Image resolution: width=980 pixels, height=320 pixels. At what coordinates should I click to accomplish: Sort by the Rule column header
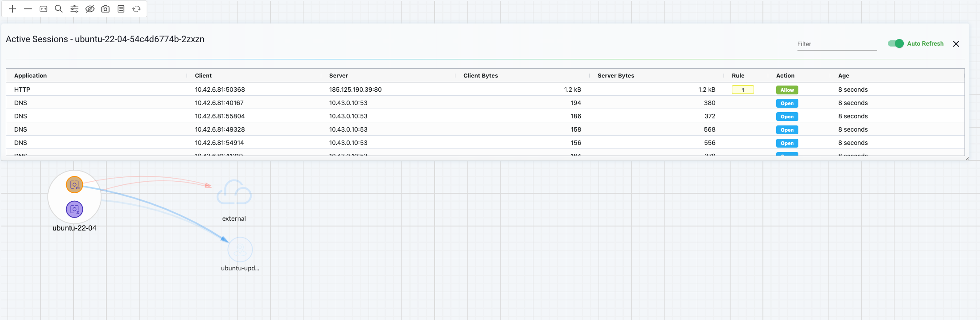click(x=738, y=76)
